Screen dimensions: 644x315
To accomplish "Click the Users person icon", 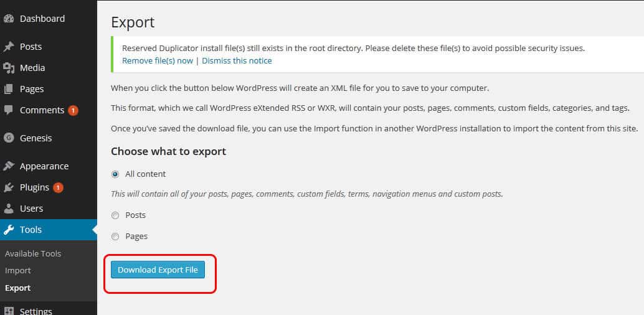I will 9,209.
